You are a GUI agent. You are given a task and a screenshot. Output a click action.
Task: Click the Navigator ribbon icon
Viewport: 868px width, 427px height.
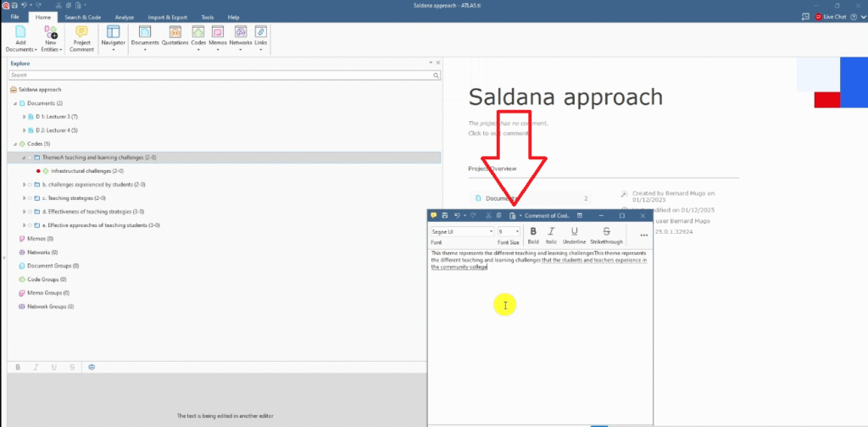click(x=113, y=34)
